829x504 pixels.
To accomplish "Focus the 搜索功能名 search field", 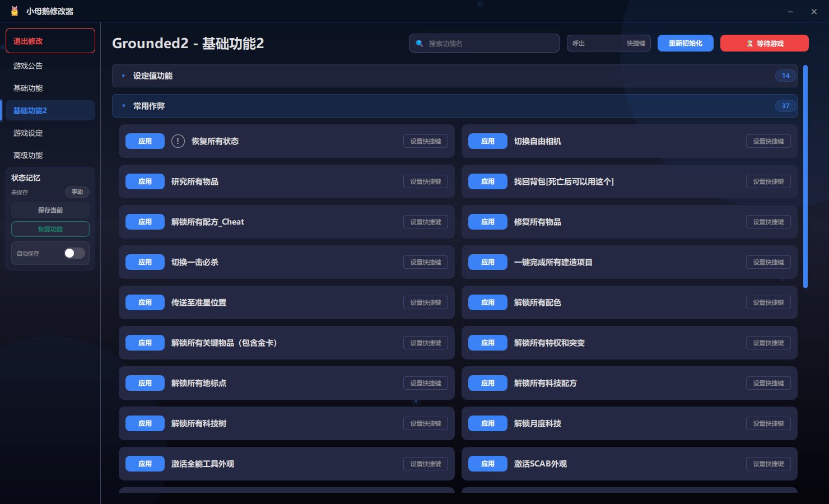I will 485,43.
